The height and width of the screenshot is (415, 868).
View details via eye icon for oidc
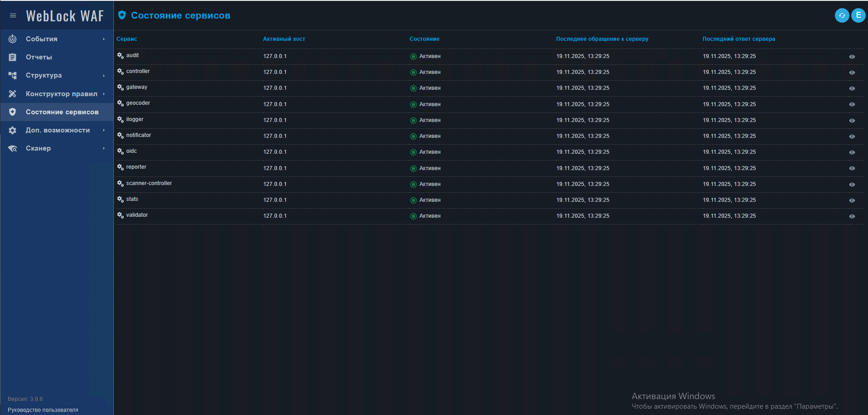(x=852, y=152)
